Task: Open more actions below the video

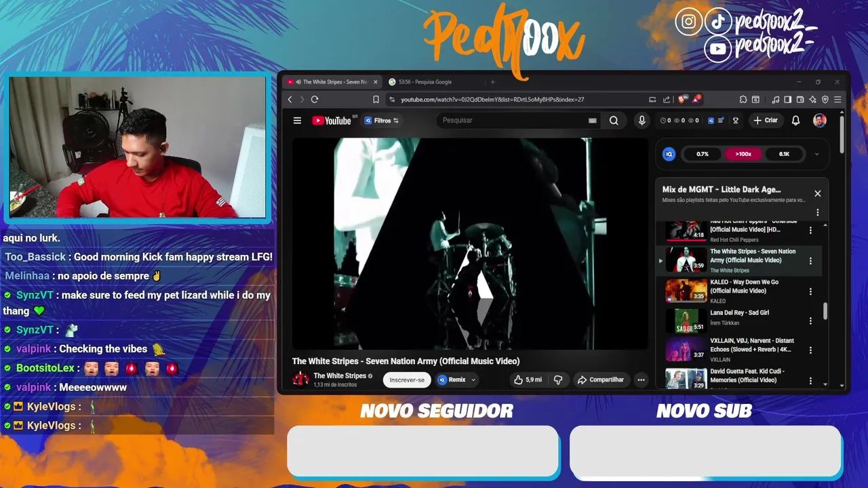Action: click(641, 380)
